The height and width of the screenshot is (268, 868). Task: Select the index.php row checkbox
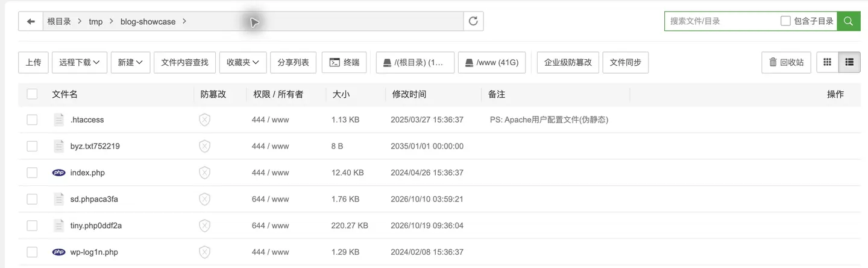(32, 173)
